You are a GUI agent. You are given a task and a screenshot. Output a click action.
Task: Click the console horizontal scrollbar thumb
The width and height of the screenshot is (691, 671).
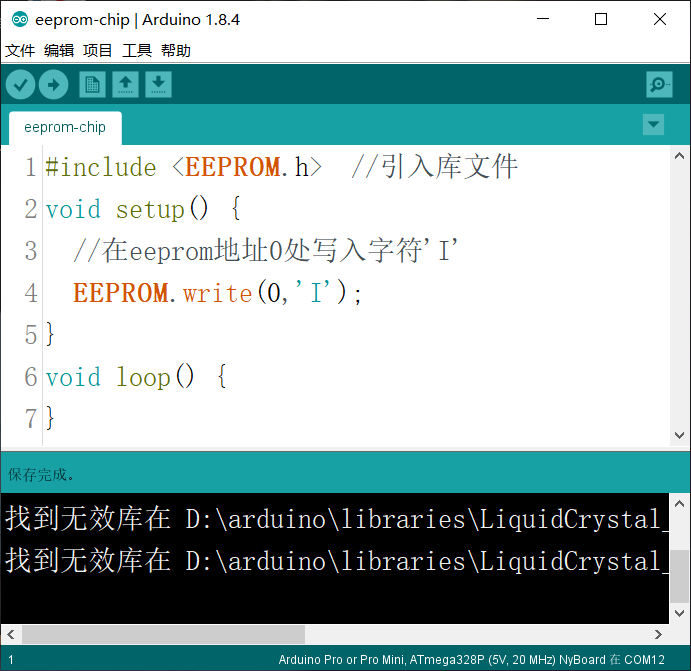(163, 634)
